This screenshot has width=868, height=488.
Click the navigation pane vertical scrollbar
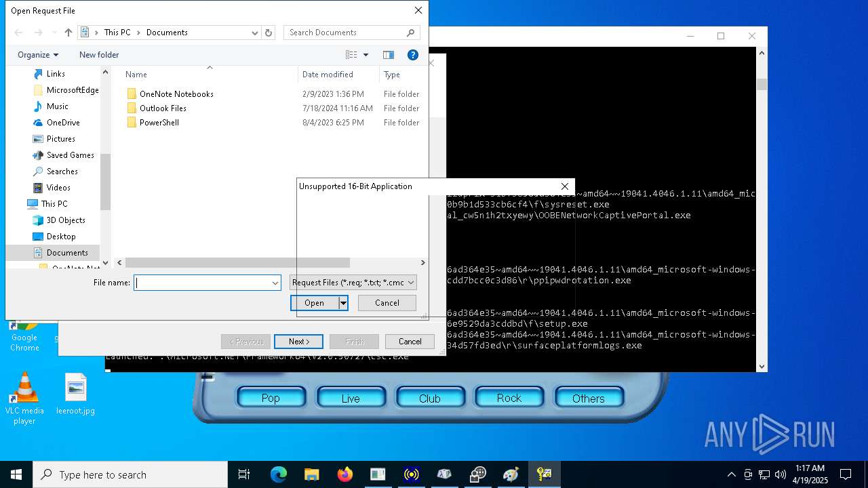click(x=105, y=182)
